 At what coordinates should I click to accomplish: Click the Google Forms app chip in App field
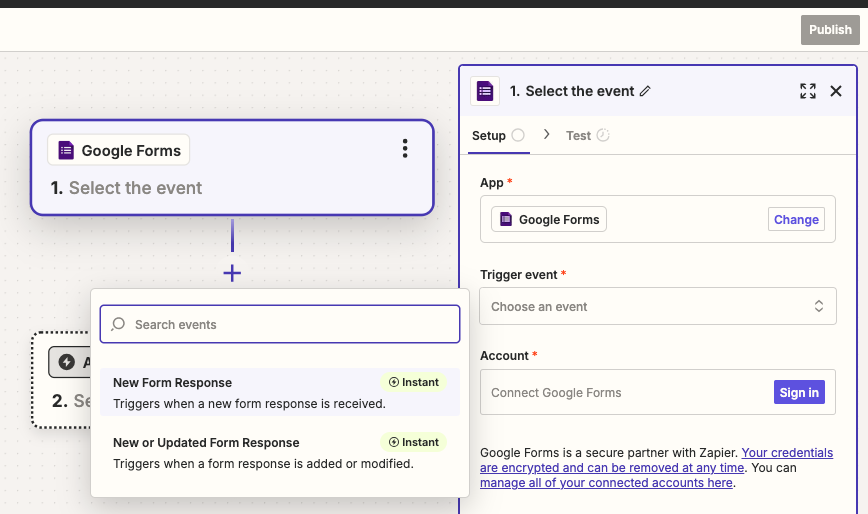point(549,219)
